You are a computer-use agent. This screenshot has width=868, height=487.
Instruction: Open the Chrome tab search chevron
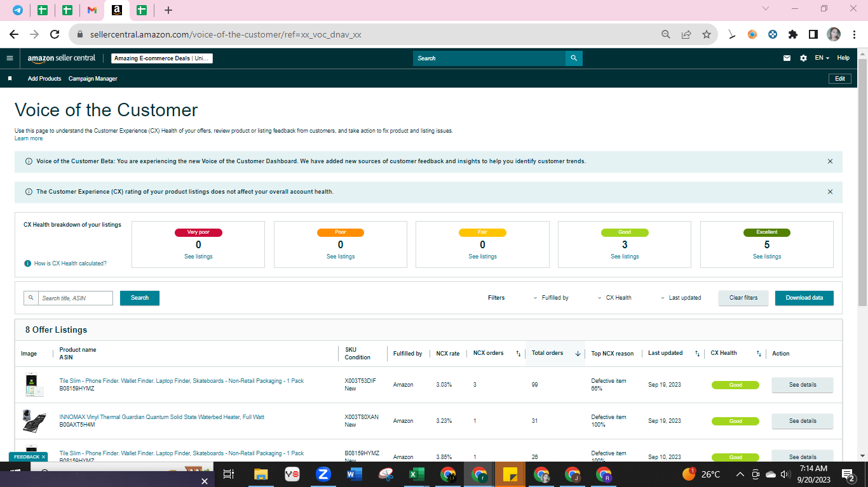coord(766,9)
